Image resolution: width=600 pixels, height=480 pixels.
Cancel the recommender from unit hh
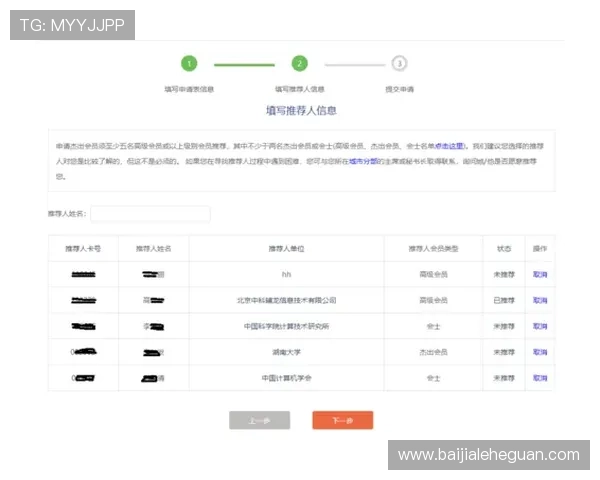tap(540, 274)
